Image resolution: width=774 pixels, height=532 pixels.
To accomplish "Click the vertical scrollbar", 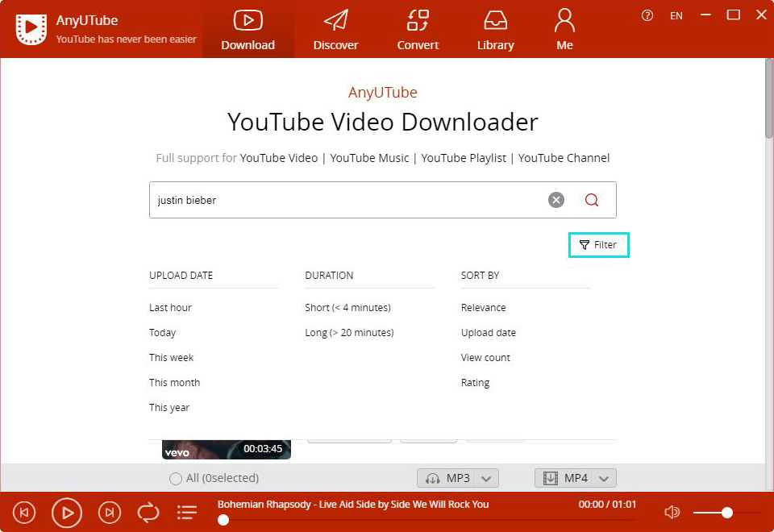I will [769, 98].
